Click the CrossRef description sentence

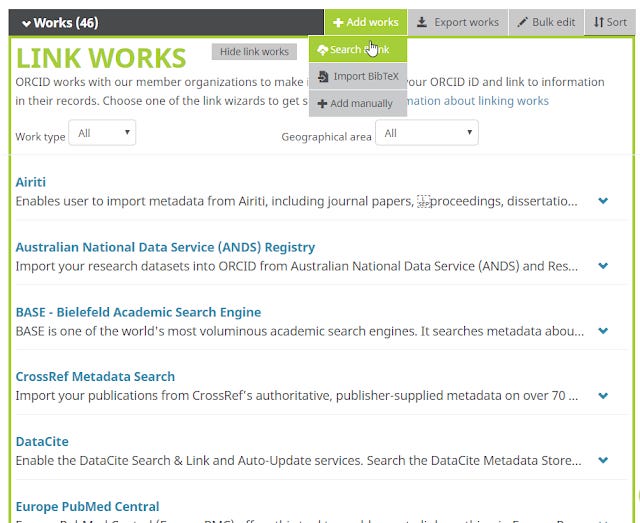297,396
